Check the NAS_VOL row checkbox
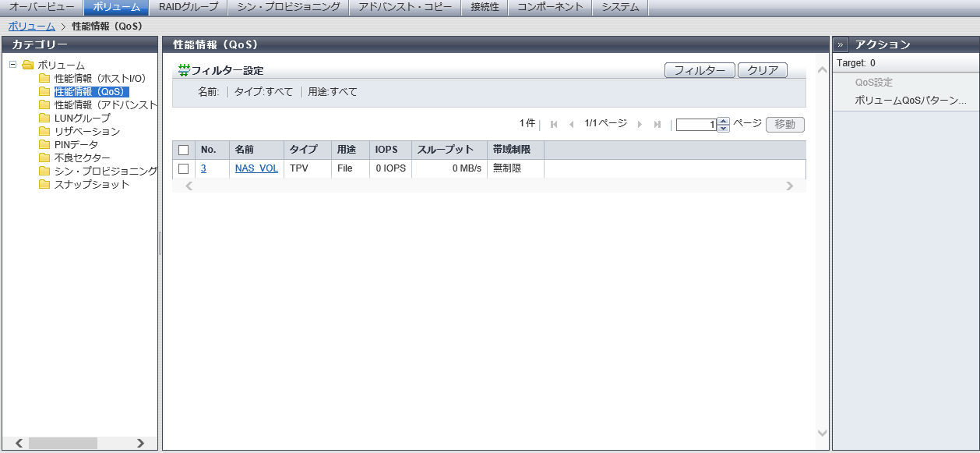This screenshot has width=980, height=453. pyautogui.click(x=184, y=168)
